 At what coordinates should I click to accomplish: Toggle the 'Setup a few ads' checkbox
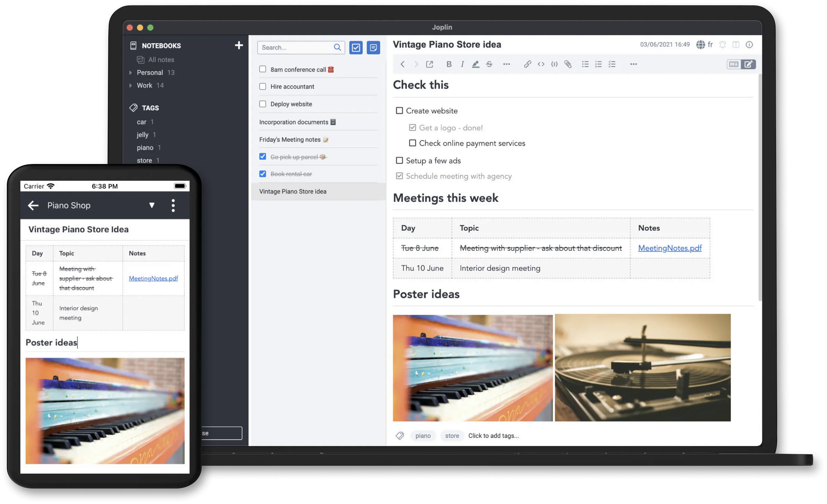pyautogui.click(x=399, y=161)
